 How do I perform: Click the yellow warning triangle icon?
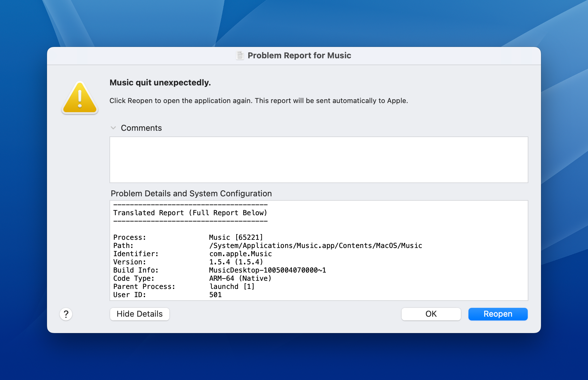(80, 97)
